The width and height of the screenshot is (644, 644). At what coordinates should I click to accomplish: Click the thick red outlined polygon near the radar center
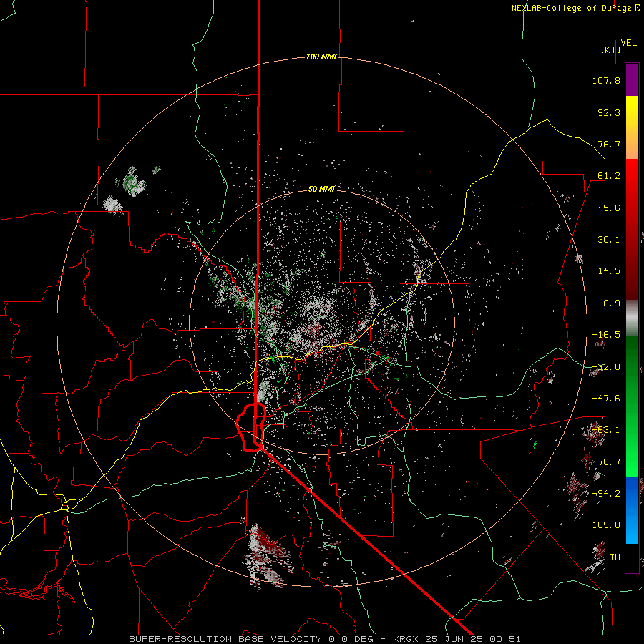point(251,427)
